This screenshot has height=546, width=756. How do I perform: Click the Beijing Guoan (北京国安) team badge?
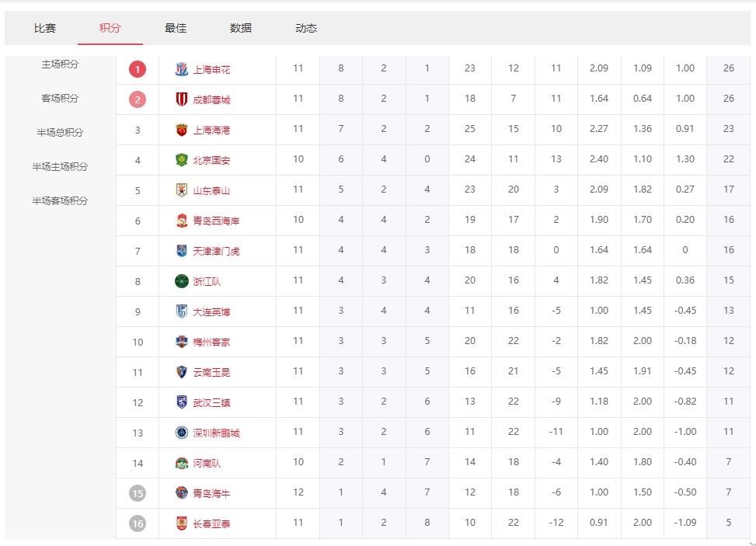tap(182, 160)
